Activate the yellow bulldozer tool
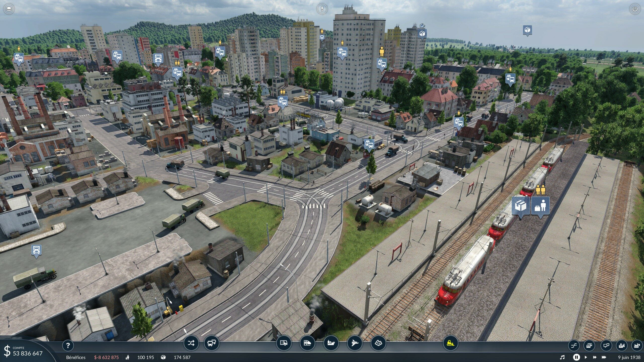The image size is (644, 362). [x=450, y=343]
